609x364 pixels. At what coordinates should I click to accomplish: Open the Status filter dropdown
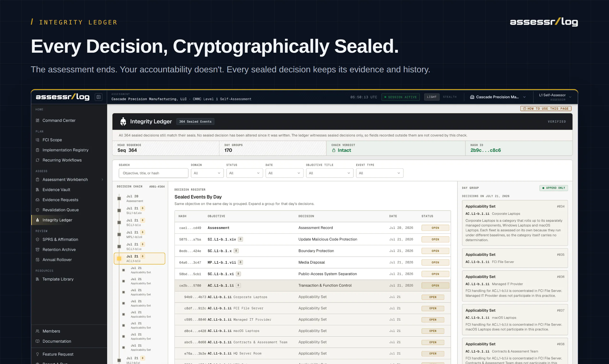tap(244, 173)
